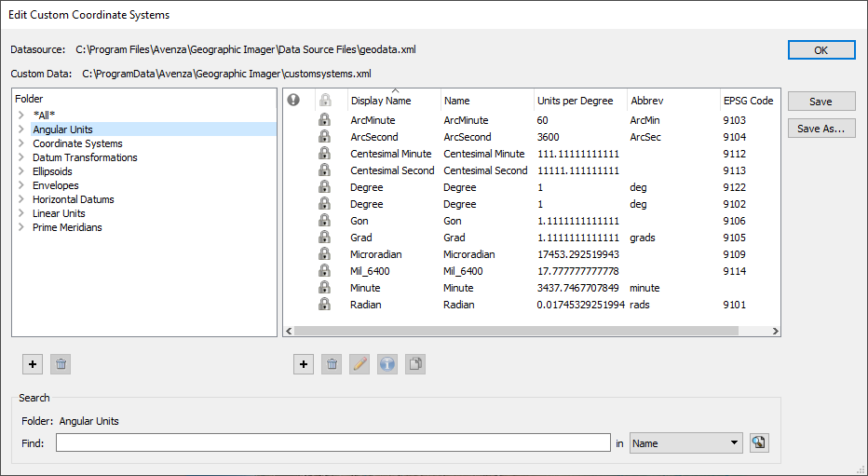Click the warning column header icon
This screenshot has width=868, height=476.
[293, 101]
